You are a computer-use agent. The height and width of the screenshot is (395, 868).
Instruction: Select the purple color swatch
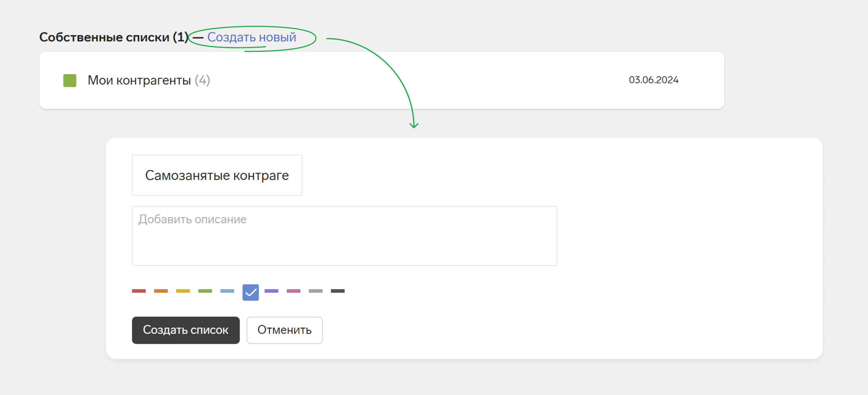(x=271, y=291)
